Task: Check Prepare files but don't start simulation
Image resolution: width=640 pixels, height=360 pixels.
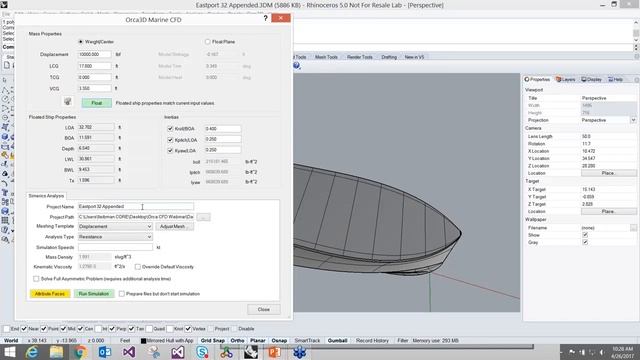Action: 122,294
